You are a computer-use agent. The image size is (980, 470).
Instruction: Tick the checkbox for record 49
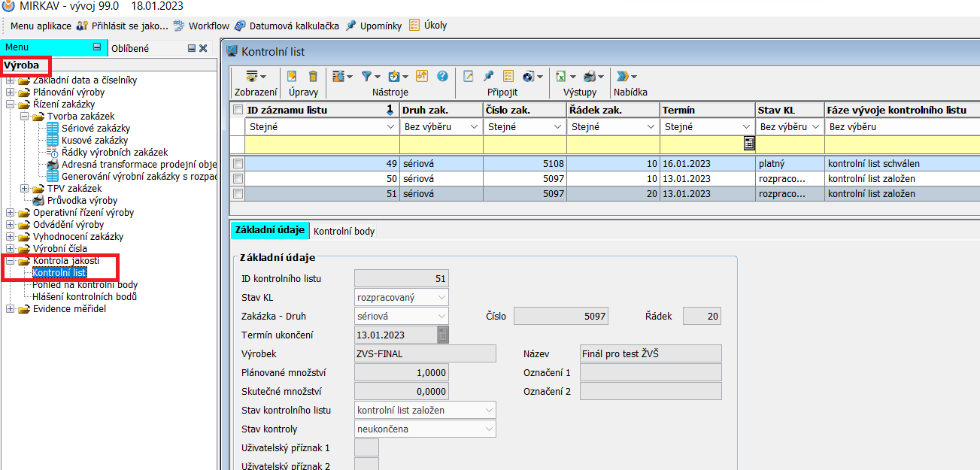click(238, 163)
